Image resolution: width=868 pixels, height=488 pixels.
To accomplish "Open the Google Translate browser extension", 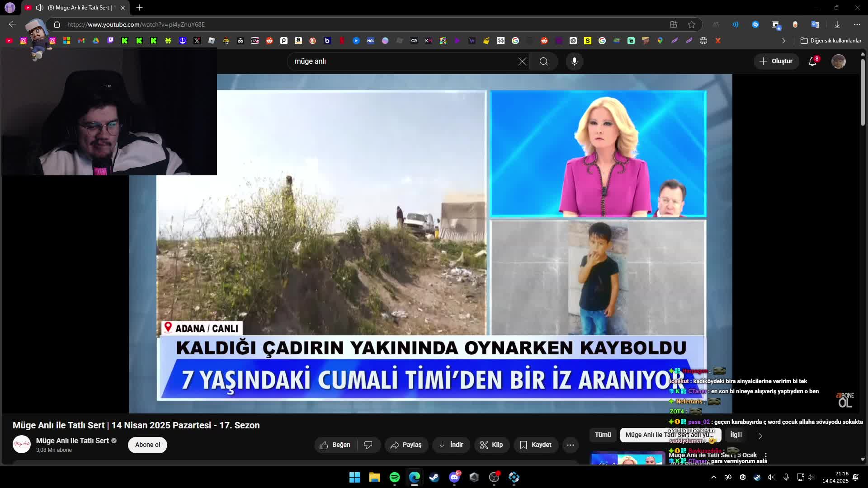I will (x=815, y=24).
